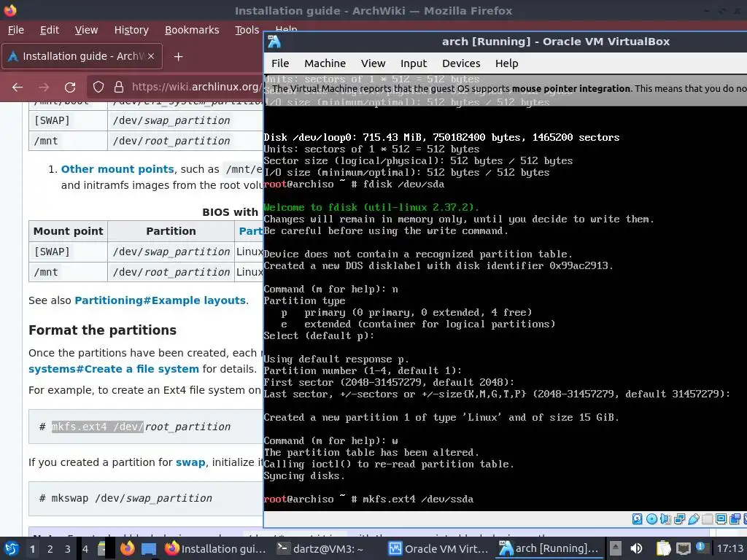Click the 'mkfs.ext4 /dev/root_partition' code block
This screenshot has height=560, width=747.
(x=146, y=427)
